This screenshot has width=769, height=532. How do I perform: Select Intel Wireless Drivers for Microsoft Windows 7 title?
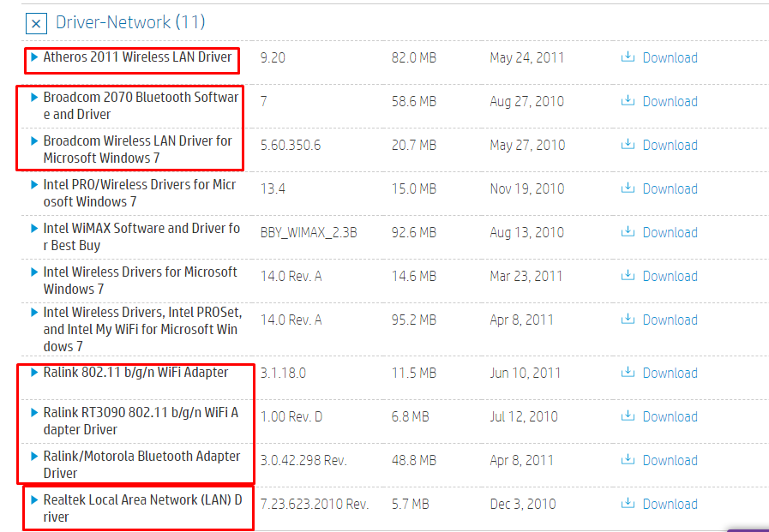tap(140, 280)
